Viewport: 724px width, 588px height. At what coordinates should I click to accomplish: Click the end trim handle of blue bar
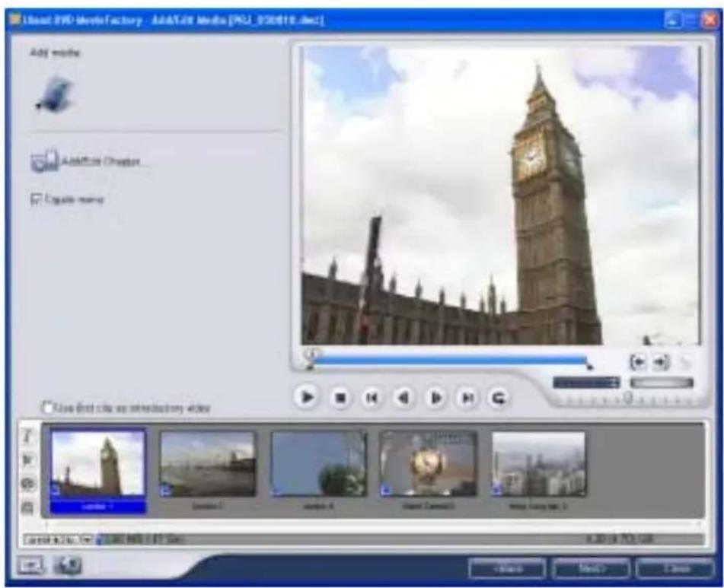(x=589, y=367)
